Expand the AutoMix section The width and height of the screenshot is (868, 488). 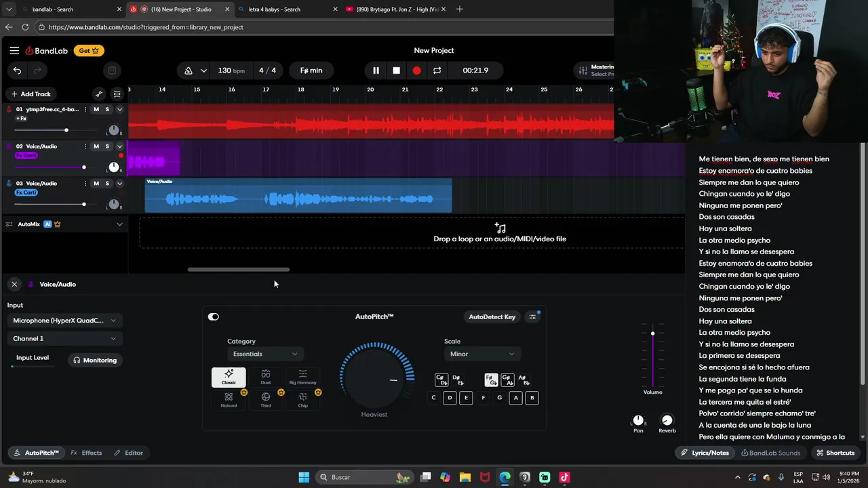coord(119,224)
